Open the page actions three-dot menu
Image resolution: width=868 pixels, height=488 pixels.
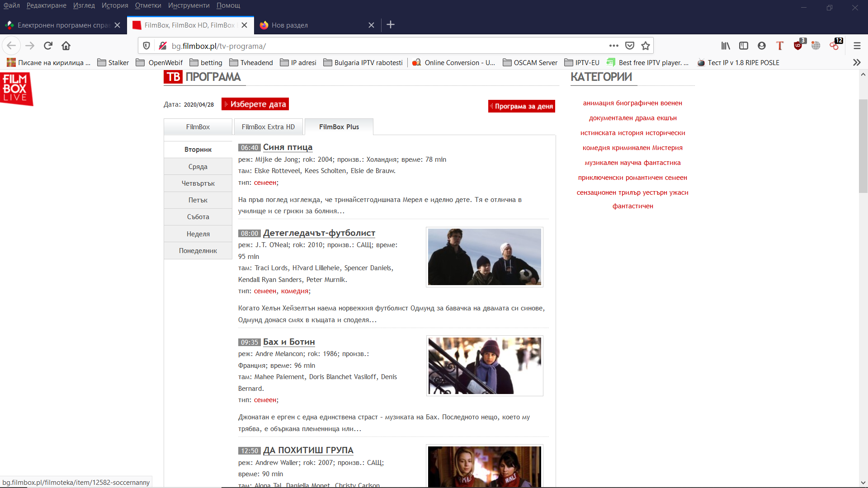click(613, 46)
